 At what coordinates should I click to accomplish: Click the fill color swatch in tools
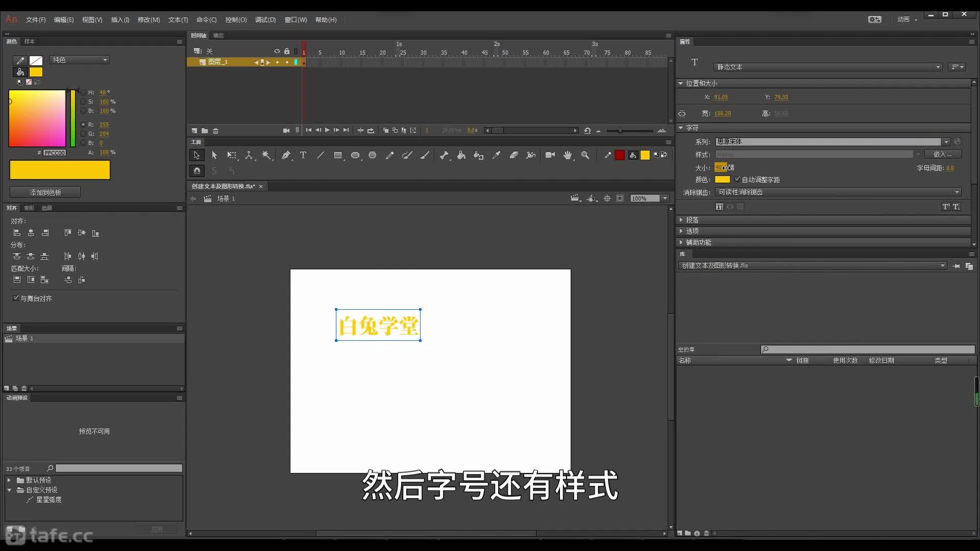(x=645, y=155)
